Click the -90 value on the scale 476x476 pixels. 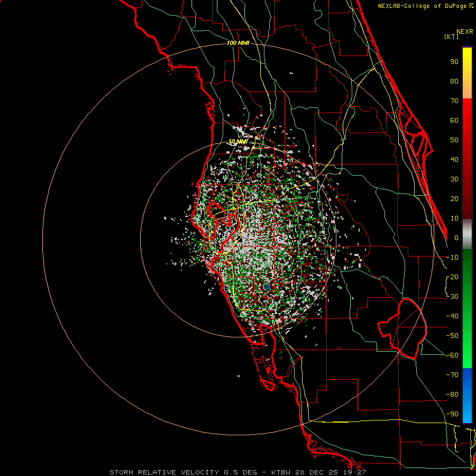(x=452, y=414)
